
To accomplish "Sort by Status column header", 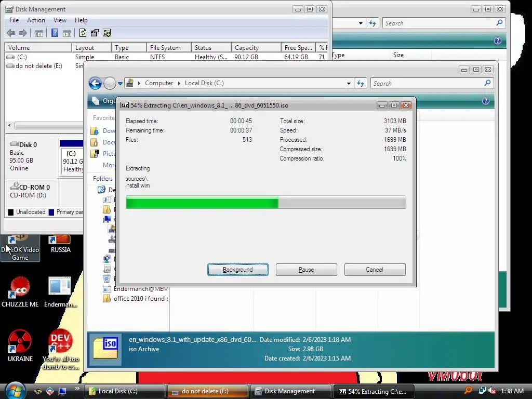I will (211, 47).
